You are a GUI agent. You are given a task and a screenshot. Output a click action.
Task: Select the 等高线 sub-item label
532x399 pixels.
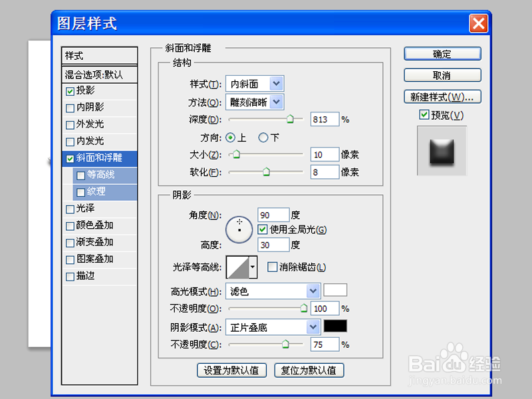101,175
